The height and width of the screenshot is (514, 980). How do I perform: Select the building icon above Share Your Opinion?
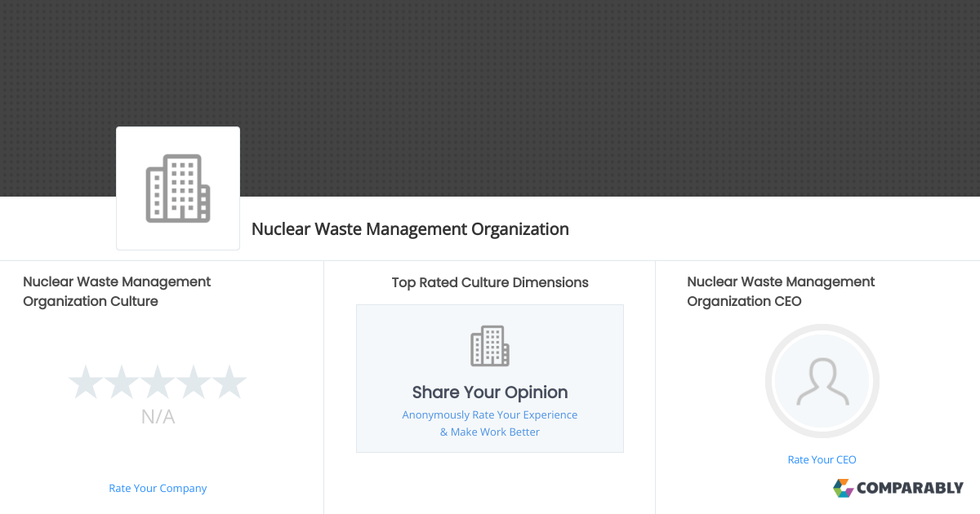pos(489,345)
